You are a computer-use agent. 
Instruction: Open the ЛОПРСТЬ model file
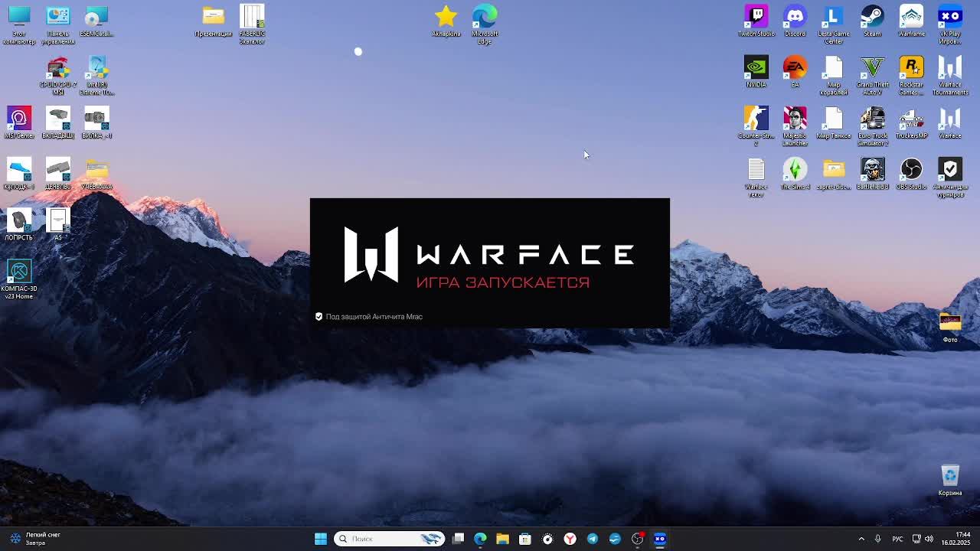[19, 224]
